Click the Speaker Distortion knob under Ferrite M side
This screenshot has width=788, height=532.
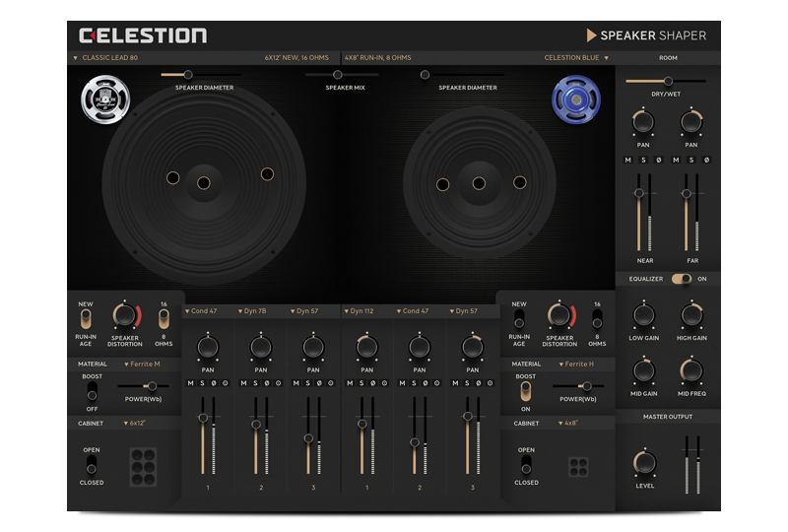125,316
